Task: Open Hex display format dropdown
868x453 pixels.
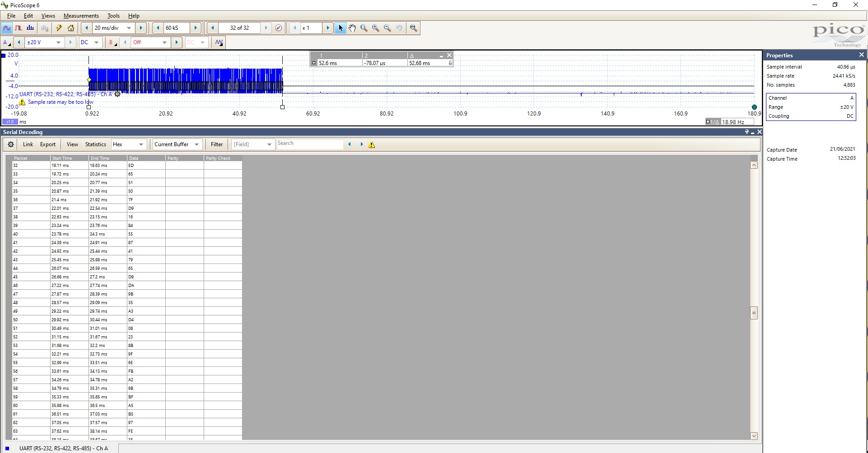Action: click(141, 144)
